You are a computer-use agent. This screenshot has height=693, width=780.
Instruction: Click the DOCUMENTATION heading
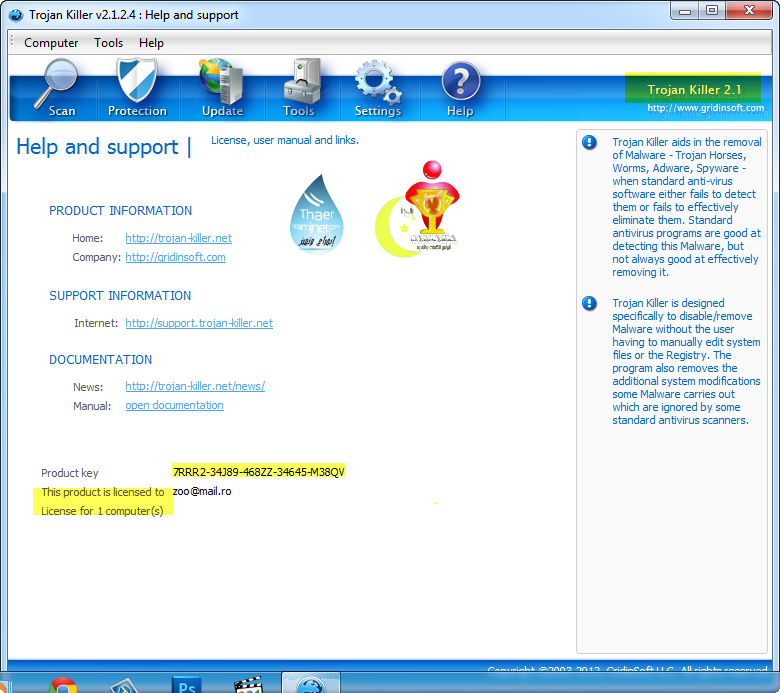(x=100, y=360)
